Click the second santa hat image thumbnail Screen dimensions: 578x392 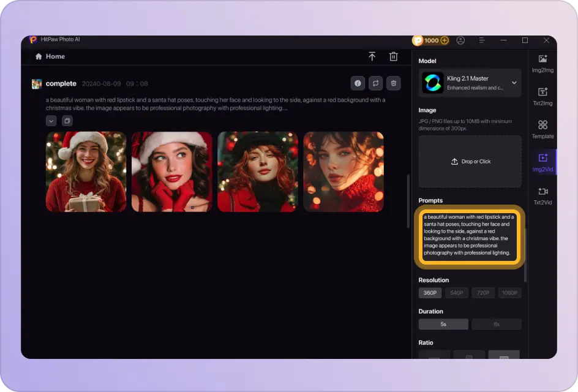170,170
